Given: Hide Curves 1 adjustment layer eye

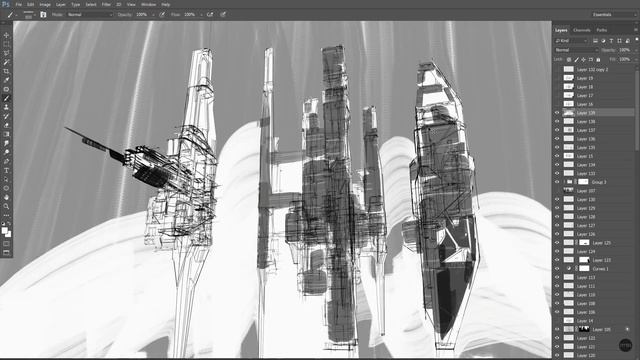Looking at the screenshot, I should [x=557, y=269].
